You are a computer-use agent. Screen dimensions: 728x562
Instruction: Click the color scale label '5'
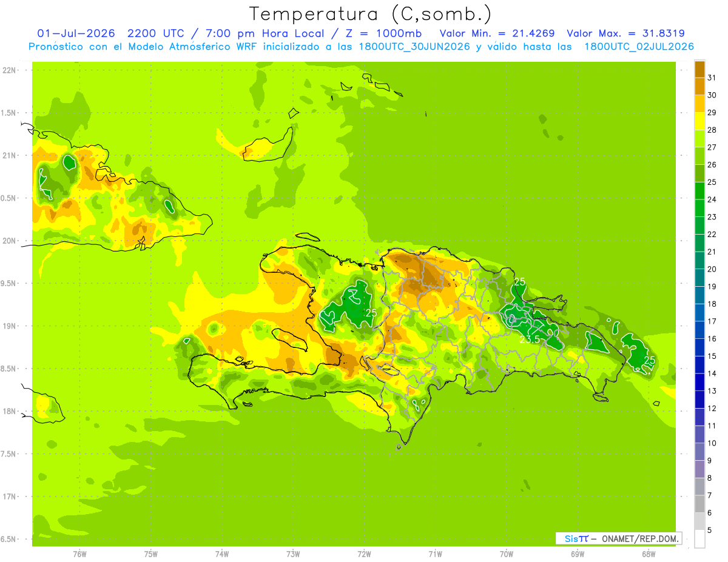[x=710, y=530]
